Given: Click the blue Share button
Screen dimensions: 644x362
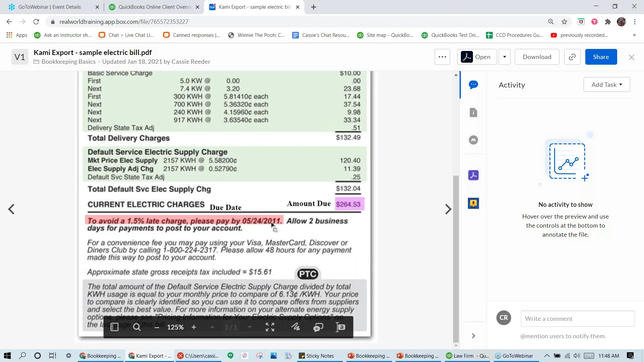Looking at the screenshot, I should point(601,57).
